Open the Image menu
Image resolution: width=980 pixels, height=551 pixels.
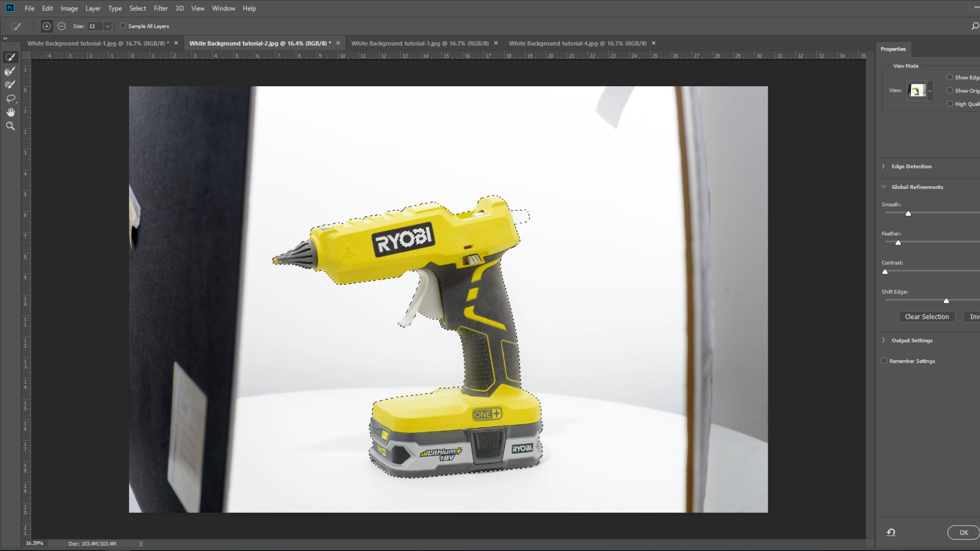pos(69,8)
